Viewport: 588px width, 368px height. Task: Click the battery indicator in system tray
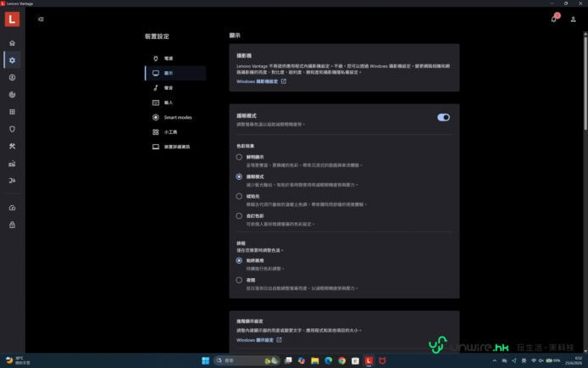coord(553,360)
